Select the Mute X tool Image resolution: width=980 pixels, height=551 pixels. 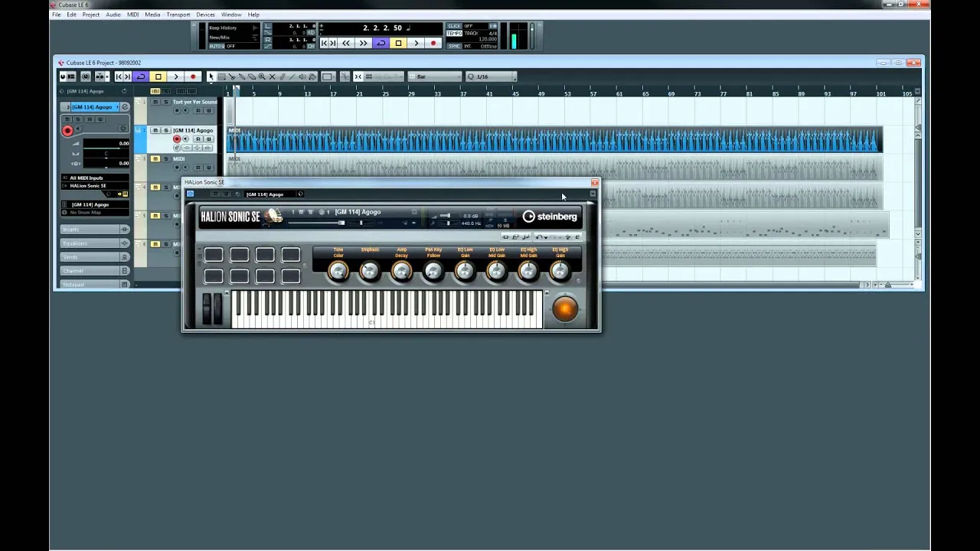click(x=272, y=77)
